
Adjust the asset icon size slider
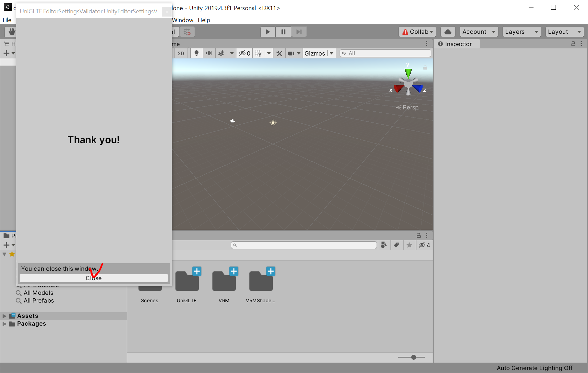414,357
